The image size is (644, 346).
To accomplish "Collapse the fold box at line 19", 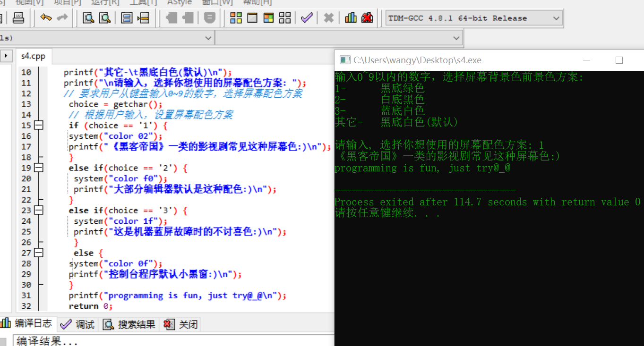I will point(38,168).
